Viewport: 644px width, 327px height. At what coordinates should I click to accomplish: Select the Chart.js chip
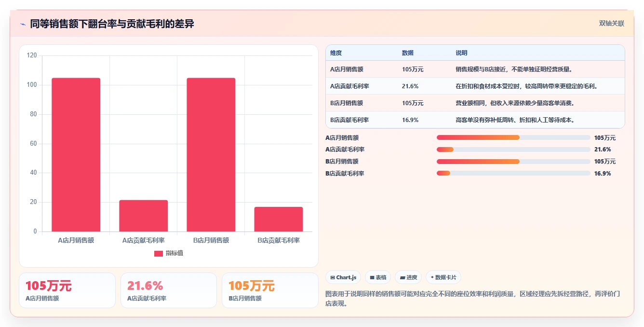(x=343, y=277)
